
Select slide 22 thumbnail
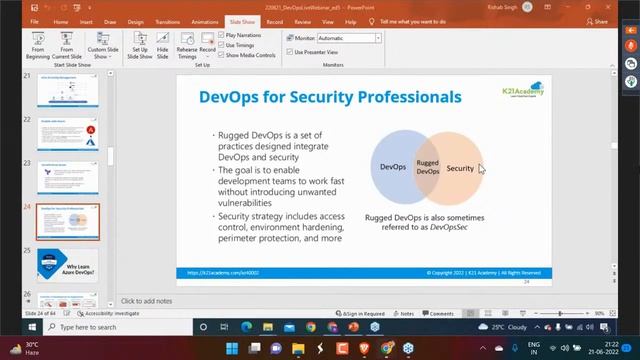(x=68, y=134)
